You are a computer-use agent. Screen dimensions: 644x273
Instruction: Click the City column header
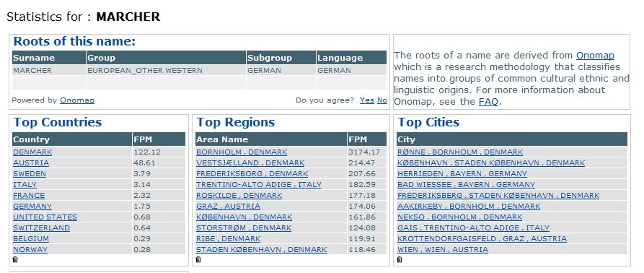point(512,139)
